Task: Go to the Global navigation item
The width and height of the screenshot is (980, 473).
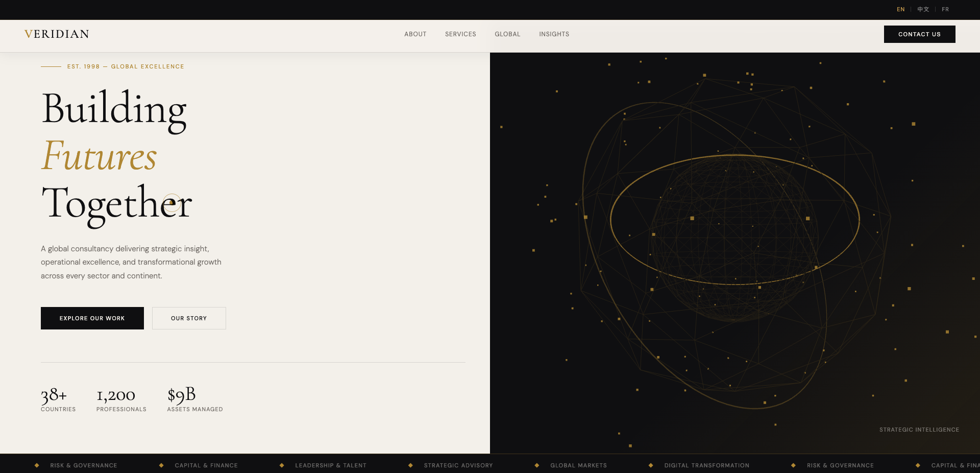Action: (x=507, y=34)
